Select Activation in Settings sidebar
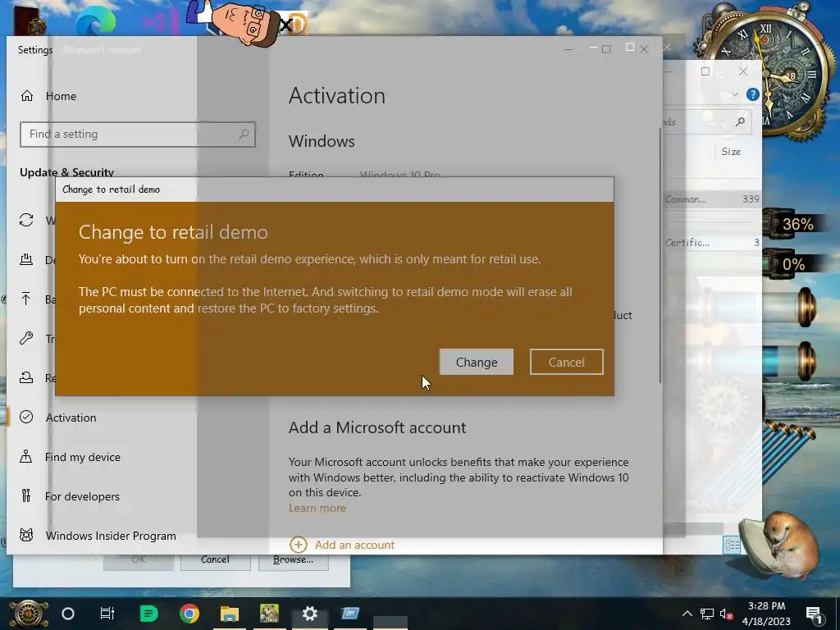Viewport: 840px width, 630px height. (x=71, y=418)
